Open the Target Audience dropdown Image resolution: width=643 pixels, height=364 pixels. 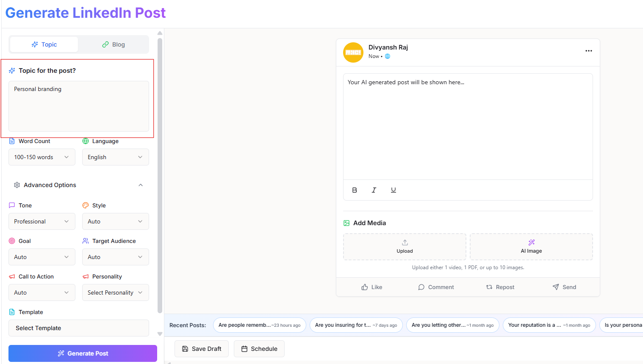point(116,257)
